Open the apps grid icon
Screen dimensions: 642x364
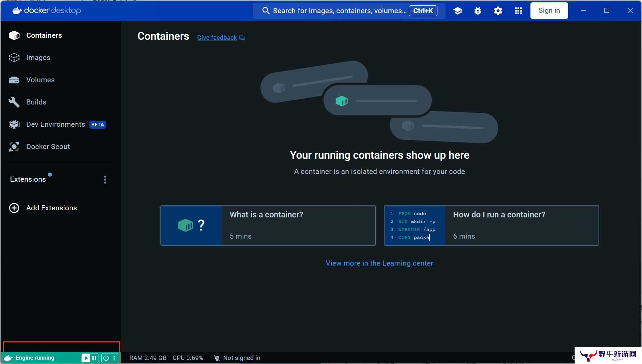518,11
